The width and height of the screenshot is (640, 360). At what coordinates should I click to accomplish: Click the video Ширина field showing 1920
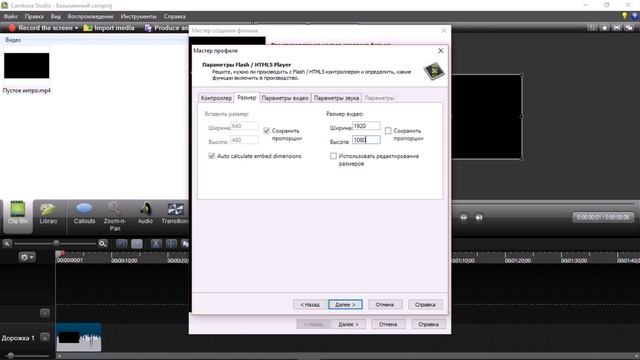click(366, 126)
